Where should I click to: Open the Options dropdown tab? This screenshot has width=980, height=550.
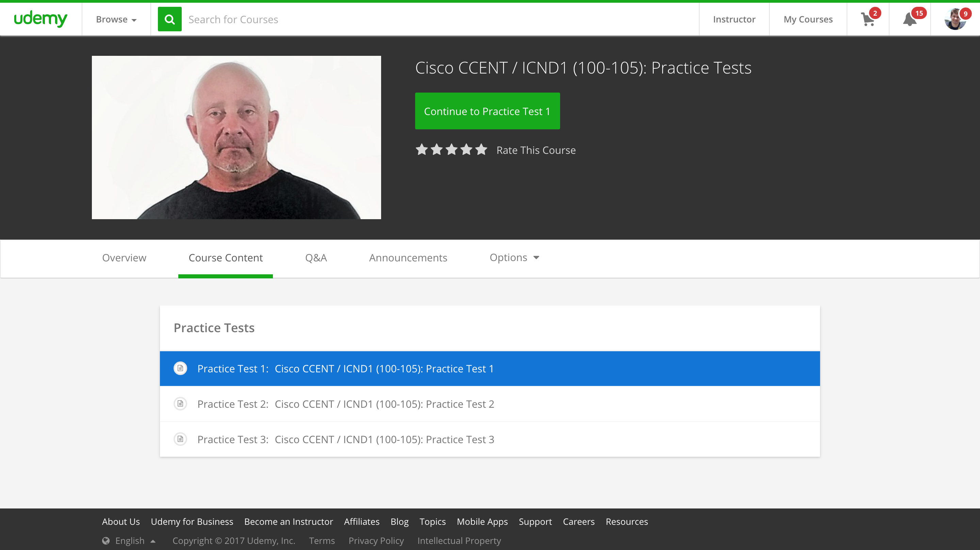pos(514,258)
